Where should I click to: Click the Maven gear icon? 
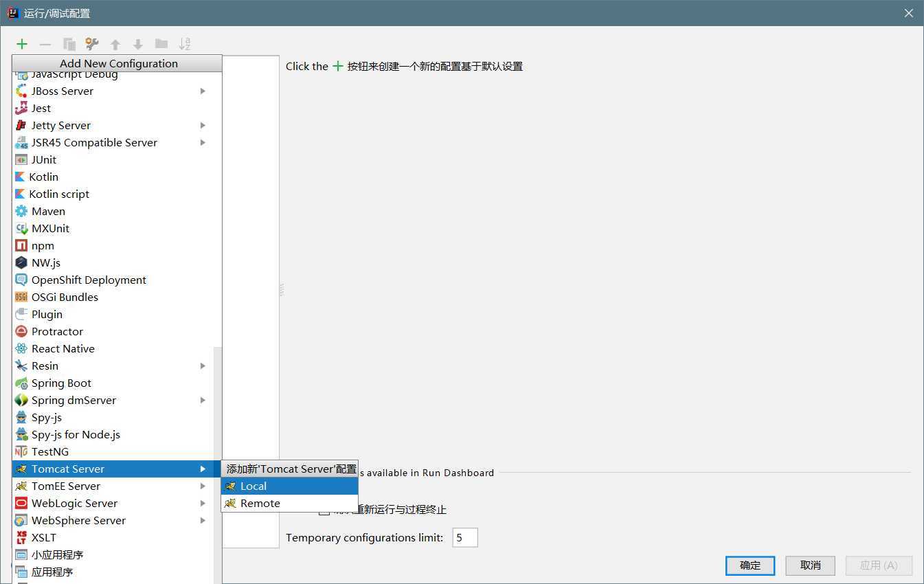click(x=21, y=211)
